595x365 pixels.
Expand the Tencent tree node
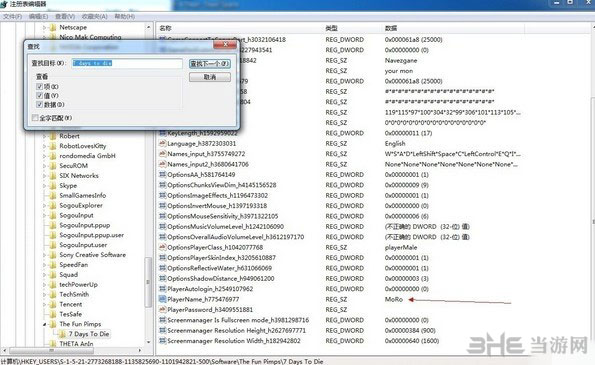coord(44,304)
